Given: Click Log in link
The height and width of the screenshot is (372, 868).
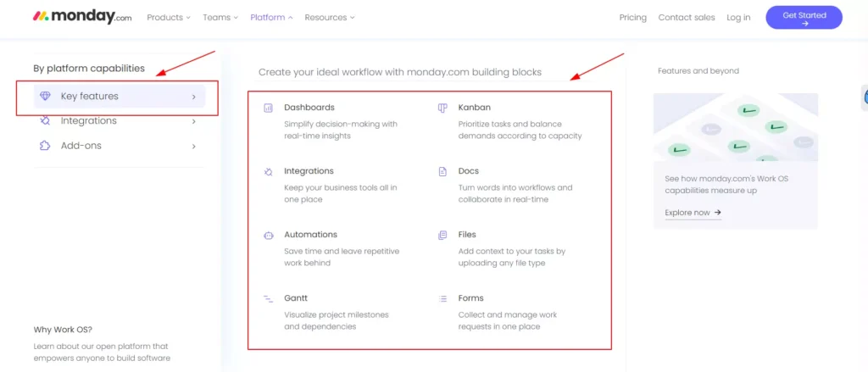Looking at the screenshot, I should pyautogui.click(x=738, y=17).
